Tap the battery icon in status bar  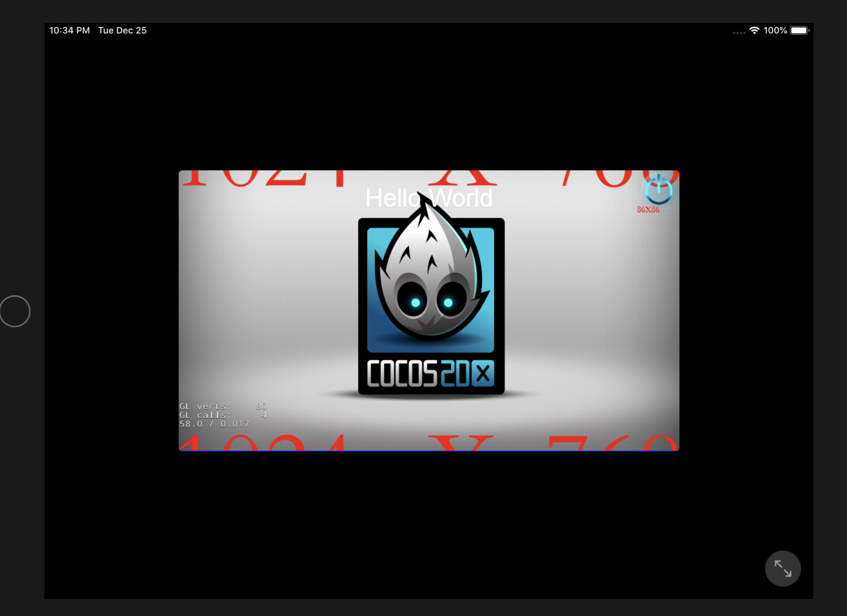(x=799, y=31)
